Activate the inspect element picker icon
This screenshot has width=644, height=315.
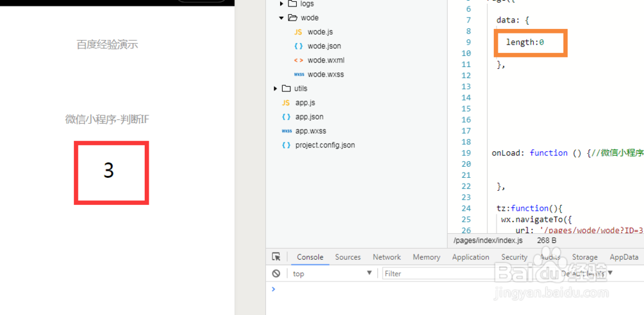point(276,256)
